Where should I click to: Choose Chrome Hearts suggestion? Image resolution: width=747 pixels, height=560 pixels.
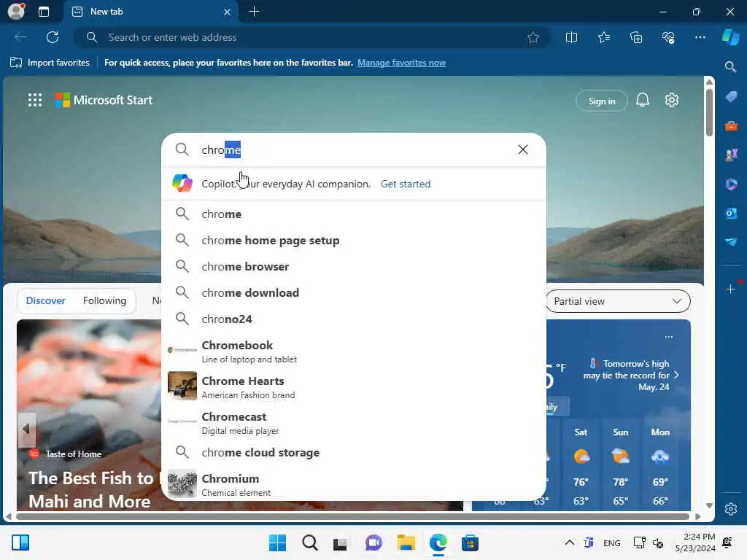pos(354,386)
